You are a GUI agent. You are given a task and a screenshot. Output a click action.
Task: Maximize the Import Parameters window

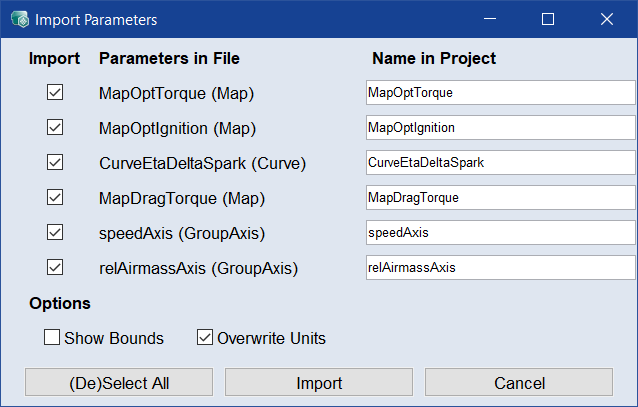point(548,19)
